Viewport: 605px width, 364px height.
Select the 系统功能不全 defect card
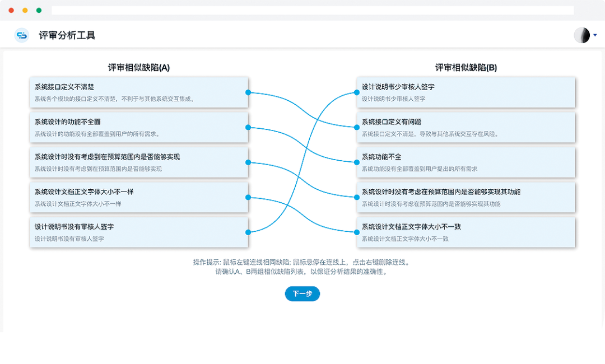coord(466,162)
